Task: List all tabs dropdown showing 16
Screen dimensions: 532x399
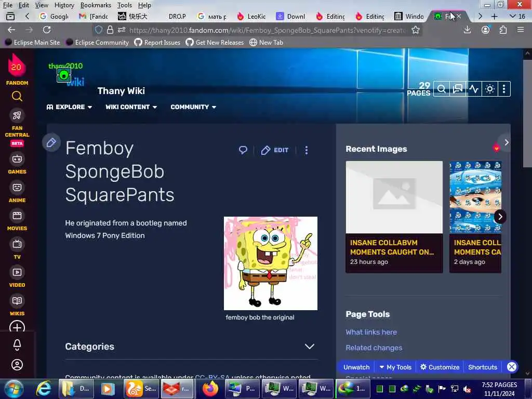Action: tap(517, 16)
